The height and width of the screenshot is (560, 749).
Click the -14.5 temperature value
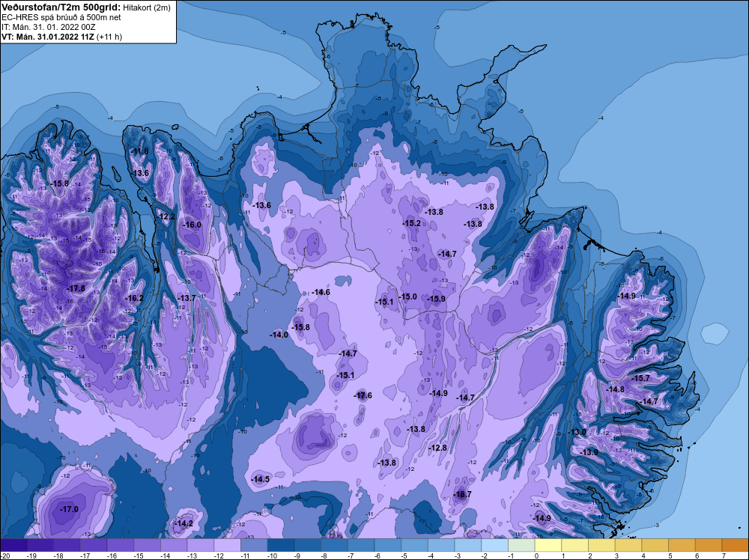(x=261, y=479)
